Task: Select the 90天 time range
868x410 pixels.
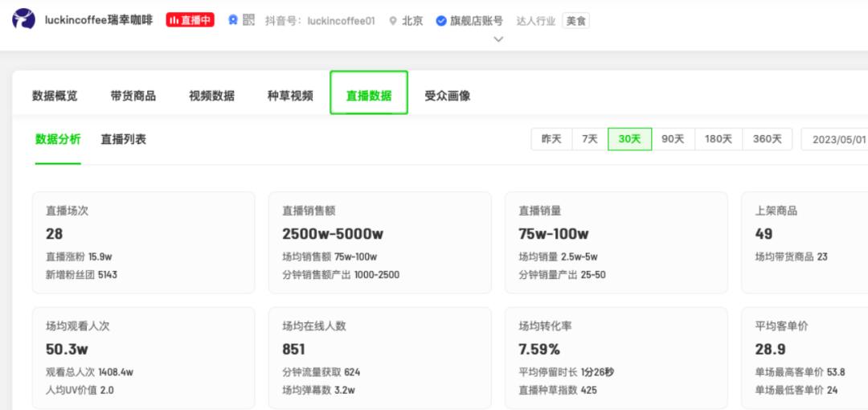Action: click(674, 139)
